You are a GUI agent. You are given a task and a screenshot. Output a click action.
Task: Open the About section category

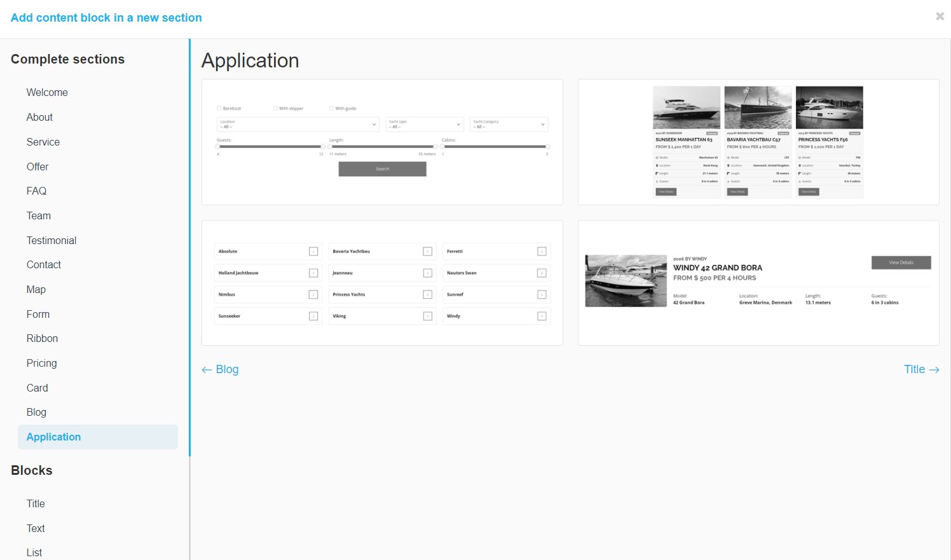click(x=39, y=117)
